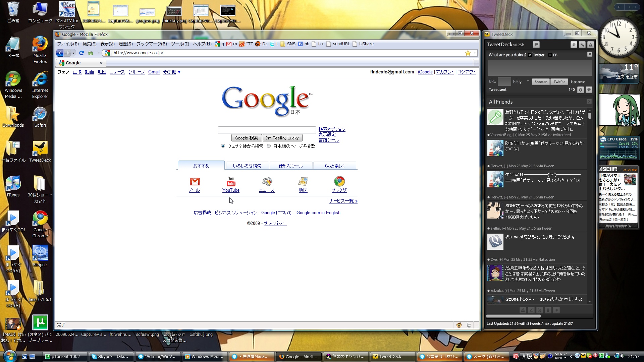Click the I'm Feeling Lucky button
644x362 pixels.
click(x=282, y=138)
